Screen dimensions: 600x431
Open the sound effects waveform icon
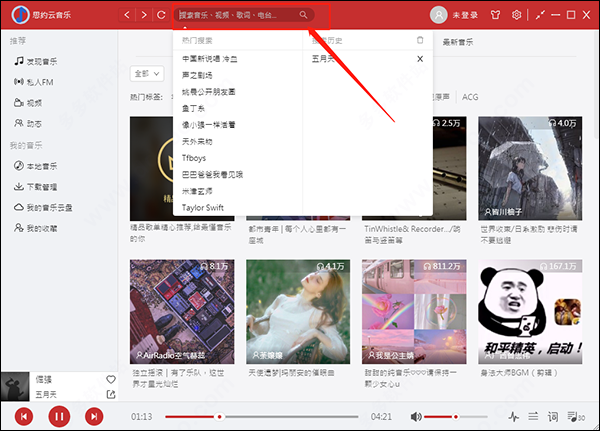(x=514, y=416)
